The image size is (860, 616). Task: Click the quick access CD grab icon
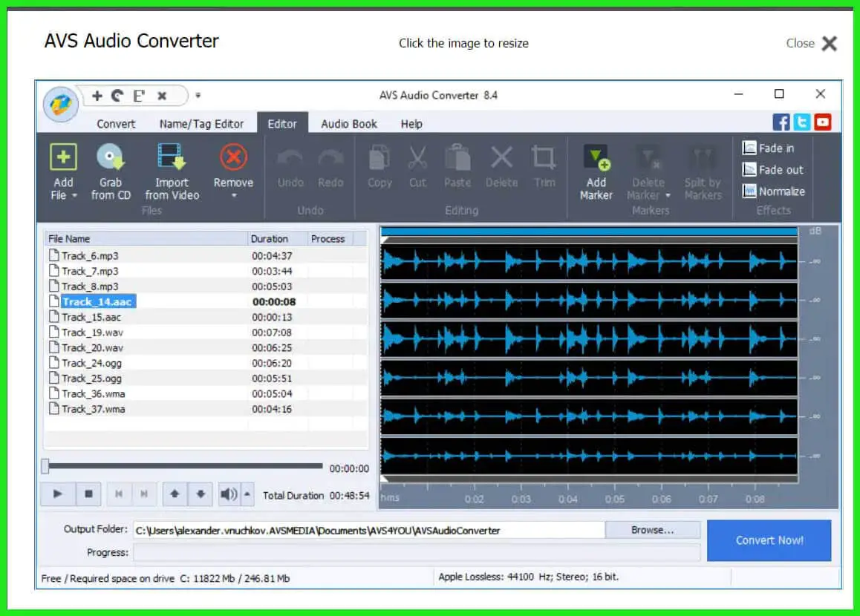tap(117, 96)
